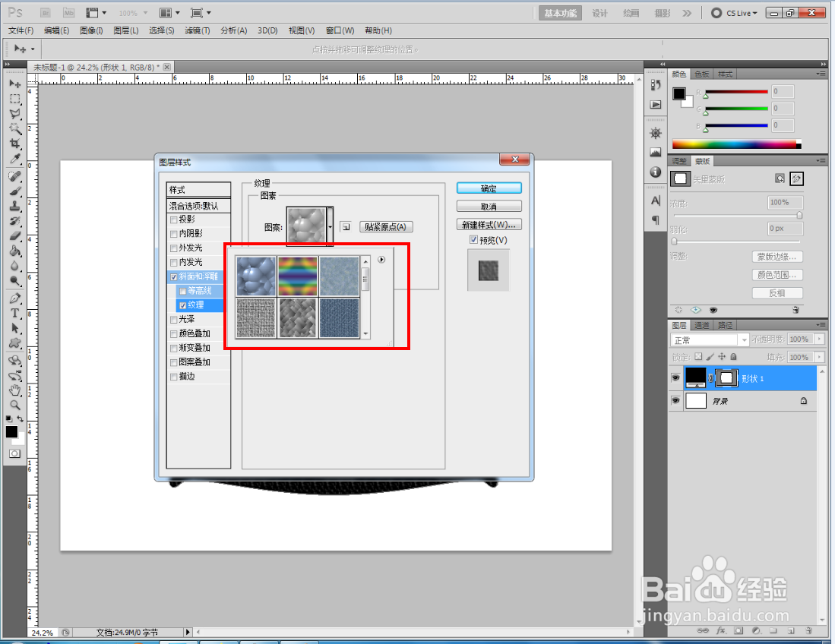This screenshot has height=644, width=835.
Task: Switch to the 色板 tab
Action: click(702, 74)
